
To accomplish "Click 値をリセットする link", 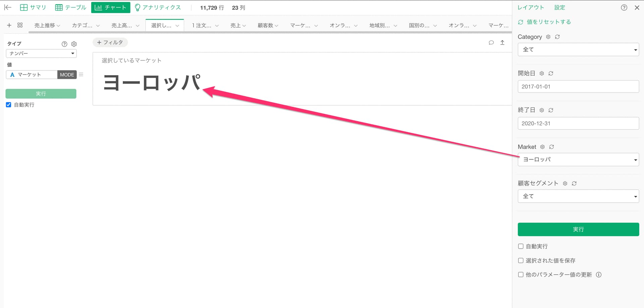I will 548,22.
